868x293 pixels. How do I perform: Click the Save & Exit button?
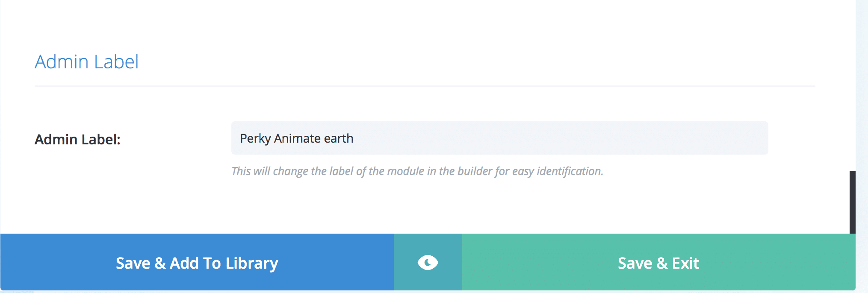(x=659, y=262)
